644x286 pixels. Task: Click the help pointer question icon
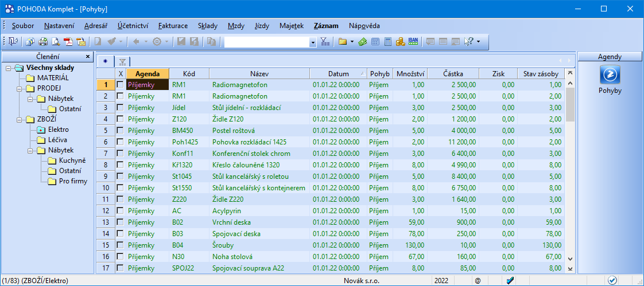[468, 42]
